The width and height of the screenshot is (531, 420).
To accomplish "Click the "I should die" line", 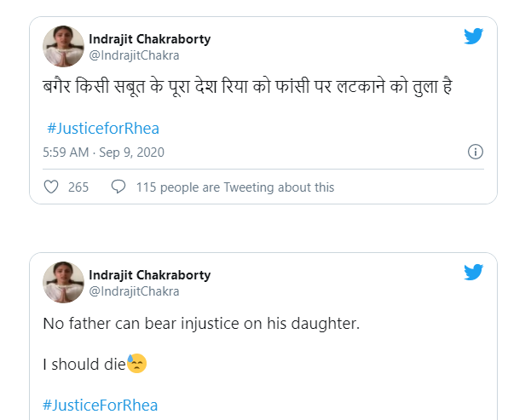I will 84,365.
